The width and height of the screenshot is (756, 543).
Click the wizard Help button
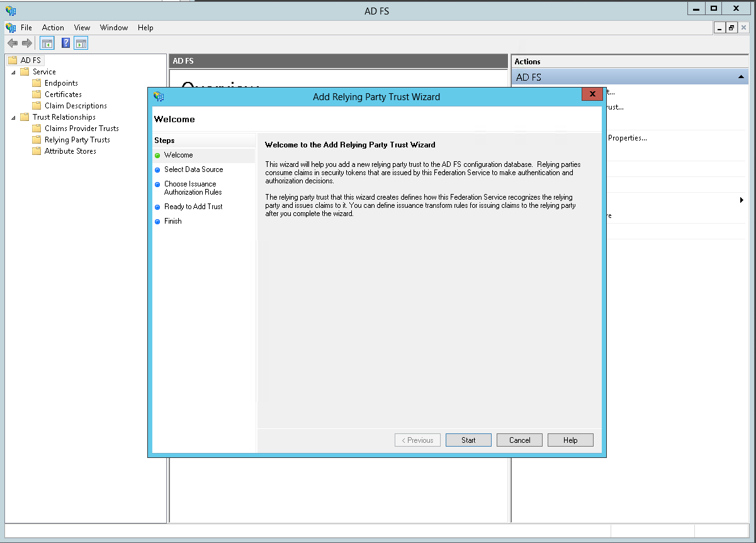click(570, 440)
